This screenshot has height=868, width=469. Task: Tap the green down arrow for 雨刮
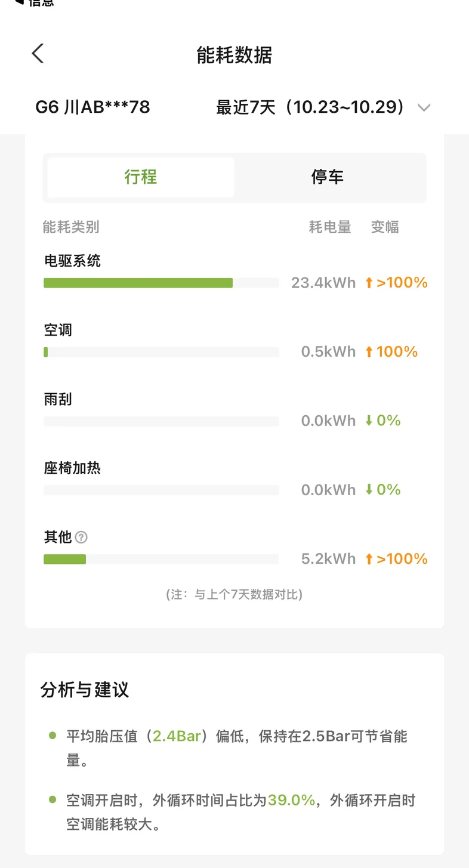coord(369,421)
